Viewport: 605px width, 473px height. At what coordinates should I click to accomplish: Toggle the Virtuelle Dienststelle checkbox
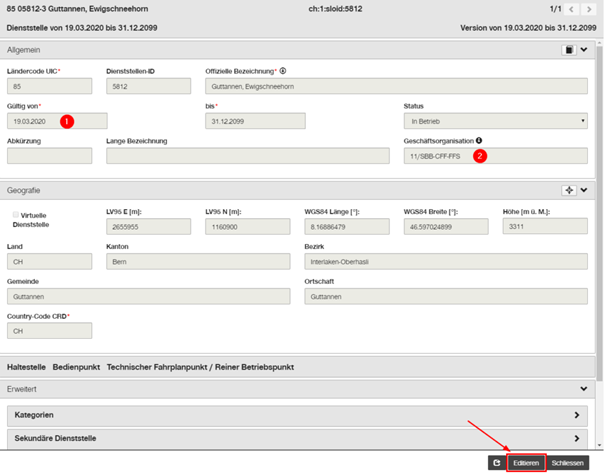click(x=16, y=215)
